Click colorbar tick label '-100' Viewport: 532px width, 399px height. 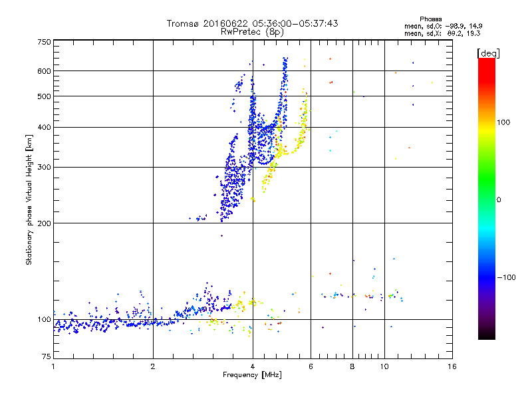(x=506, y=277)
